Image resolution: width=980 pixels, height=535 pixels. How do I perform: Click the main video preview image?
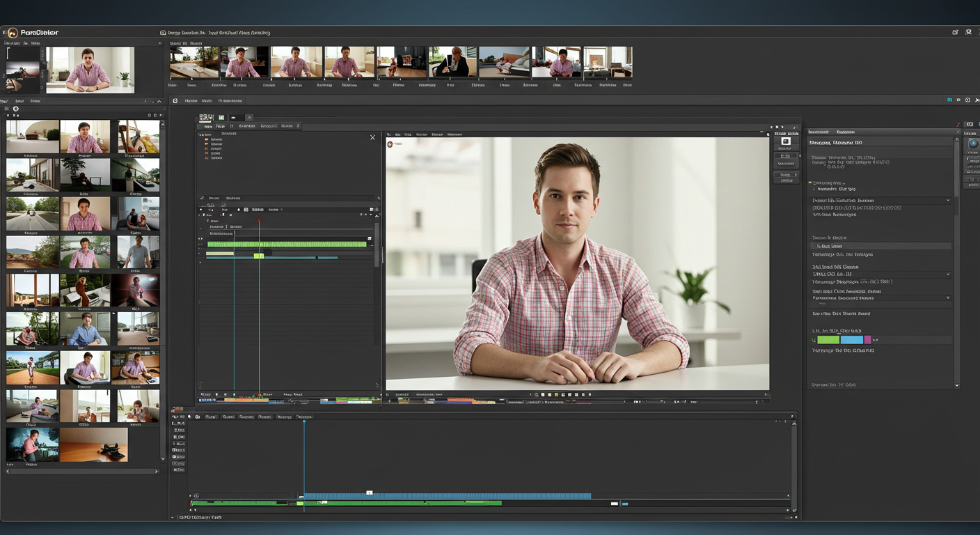[x=578, y=263]
